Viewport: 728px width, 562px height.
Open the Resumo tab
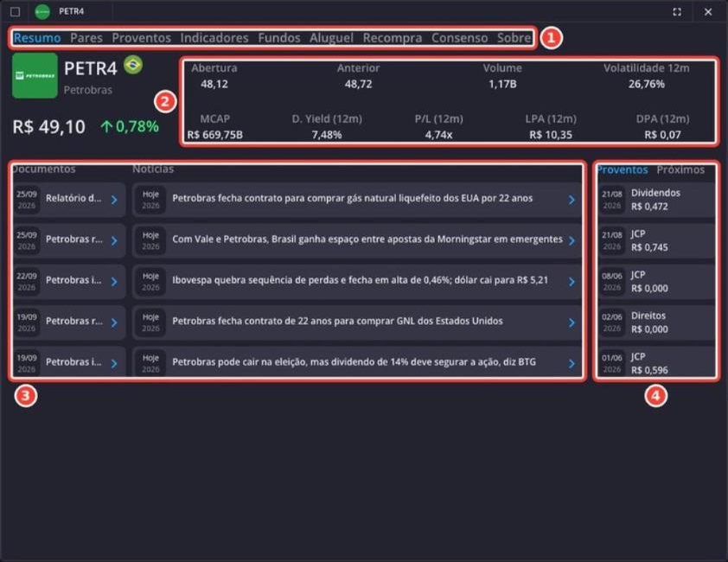pyautogui.click(x=37, y=38)
